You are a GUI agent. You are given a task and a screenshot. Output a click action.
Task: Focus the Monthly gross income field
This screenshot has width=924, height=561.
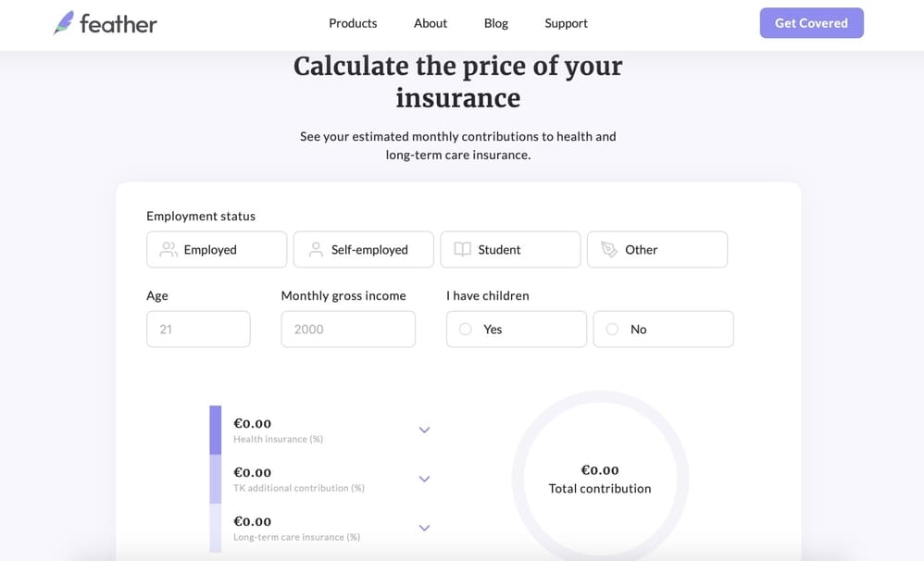pos(348,330)
